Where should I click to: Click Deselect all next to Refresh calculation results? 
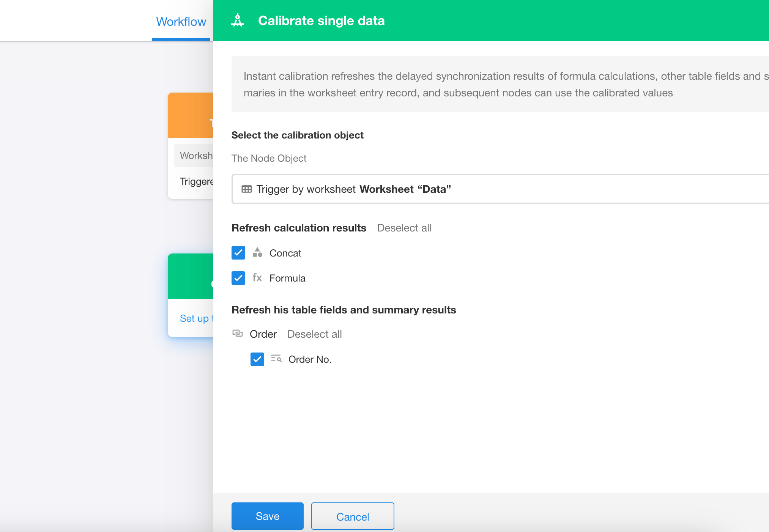404,228
